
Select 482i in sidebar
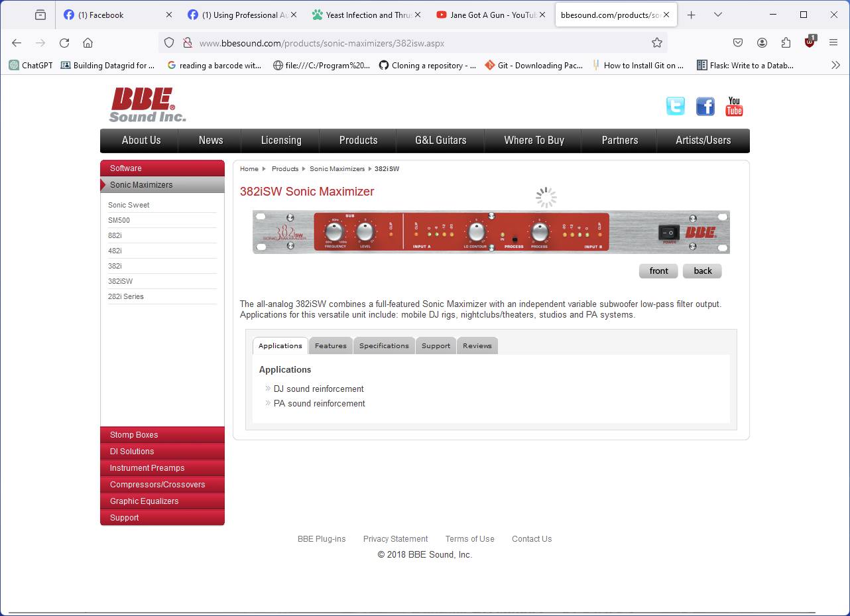[x=115, y=251]
